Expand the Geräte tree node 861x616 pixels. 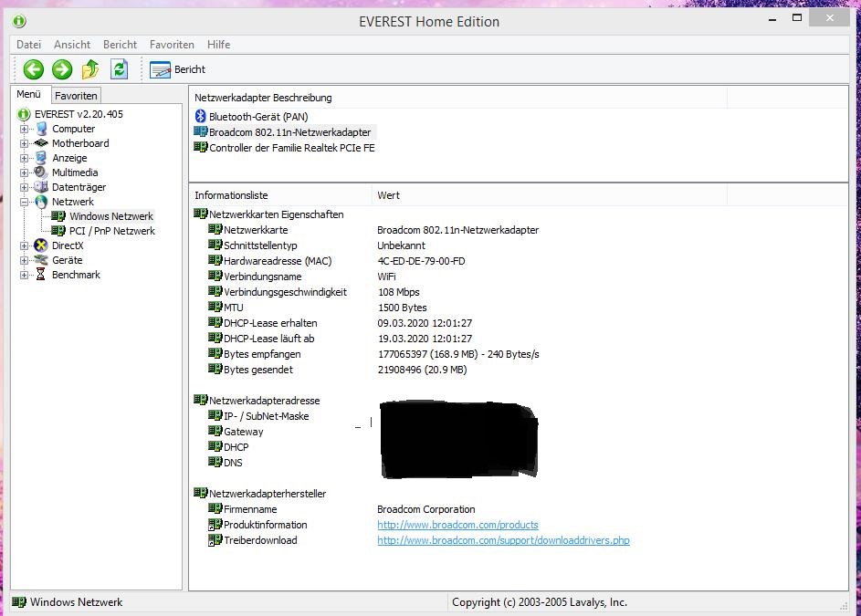(x=24, y=260)
